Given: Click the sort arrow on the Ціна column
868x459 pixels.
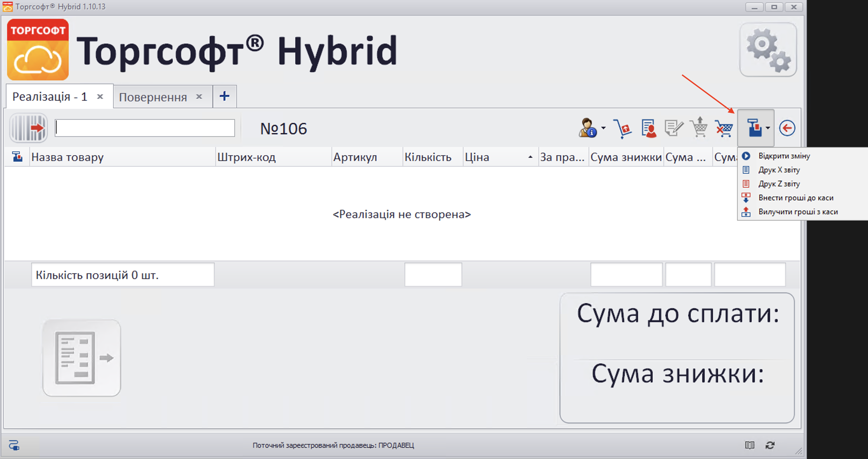Looking at the screenshot, I should coord(530,157).
